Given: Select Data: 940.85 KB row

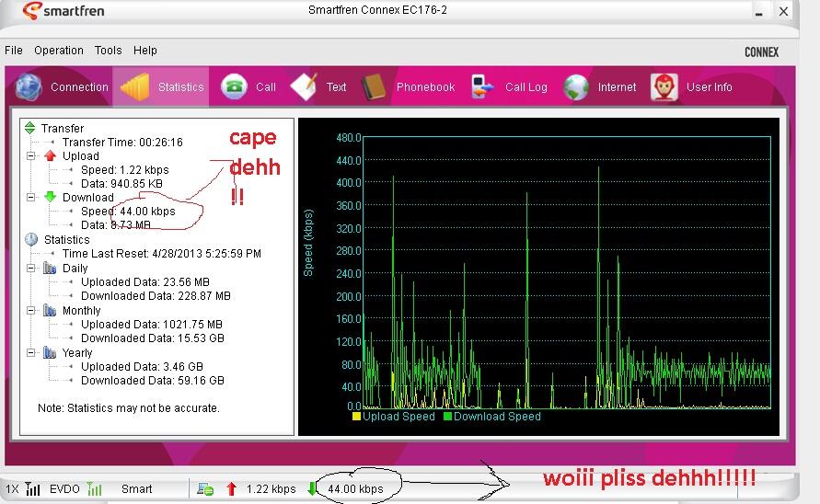Looking at the screenshot, I should point(121,184).
